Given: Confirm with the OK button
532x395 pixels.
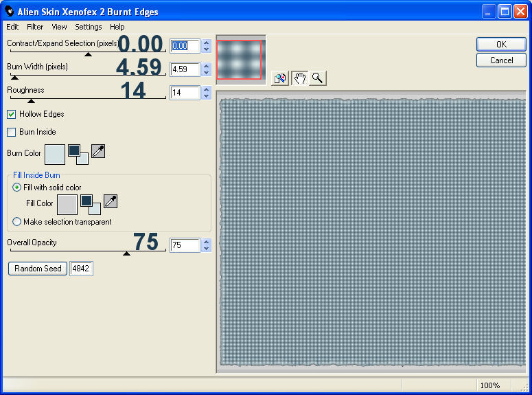Looking at the screenshot, I should pos(501,44).
